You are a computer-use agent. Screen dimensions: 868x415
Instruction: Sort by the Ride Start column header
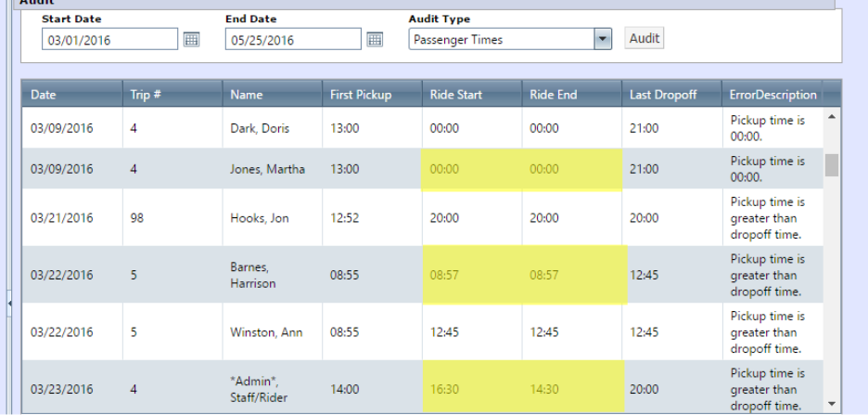(471, 94)
